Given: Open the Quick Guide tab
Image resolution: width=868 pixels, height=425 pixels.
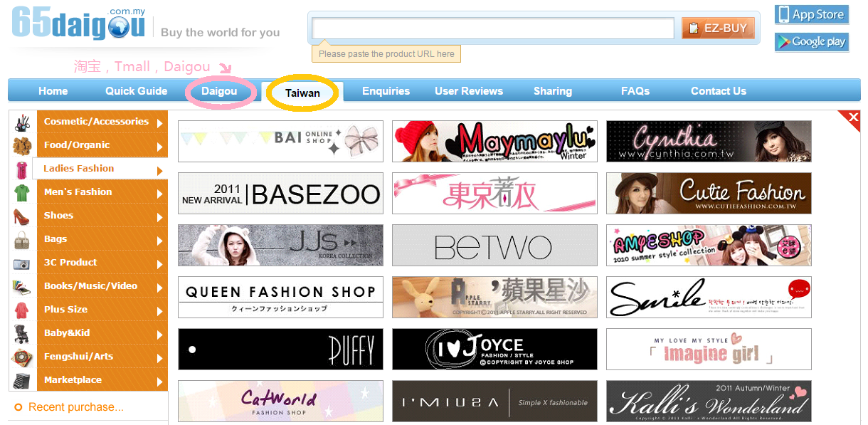Looking at the screenshot, I should point(137,91).
